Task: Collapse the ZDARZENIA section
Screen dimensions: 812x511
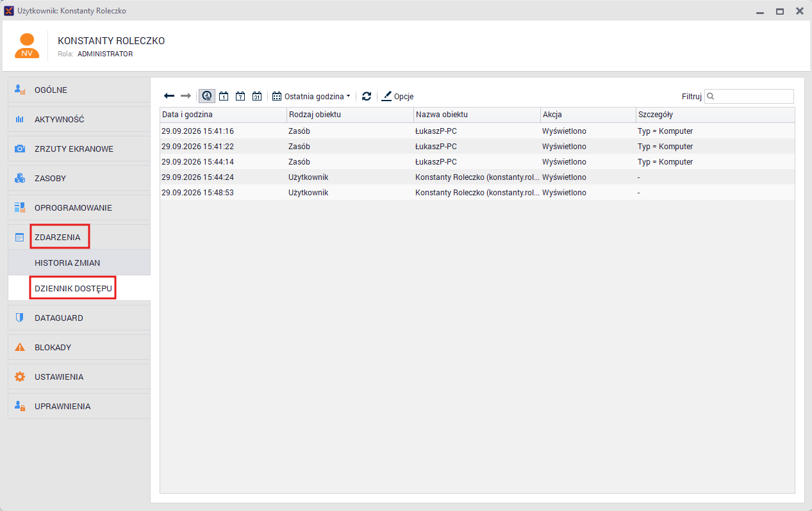Action: (79, 237)
